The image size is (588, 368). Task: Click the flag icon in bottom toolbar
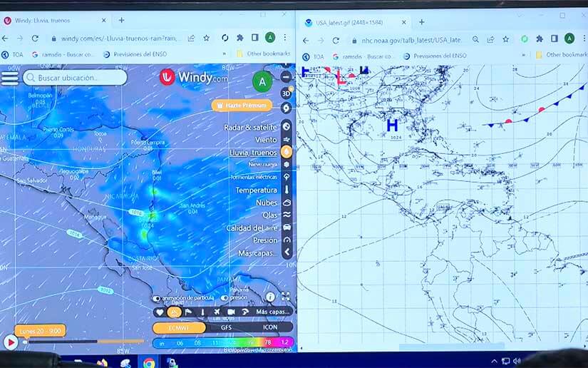click(x=188, y=312)
